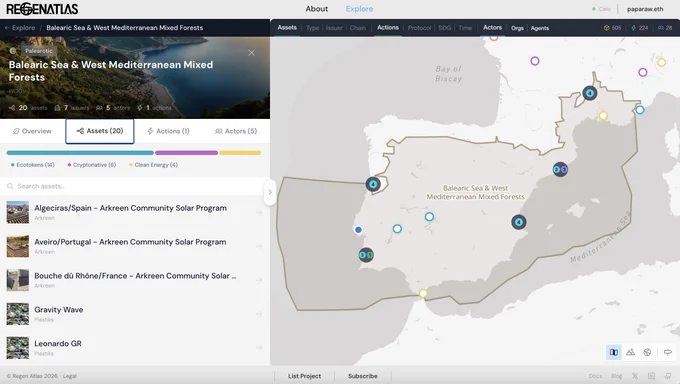Open arrow for Leonardo GR row

[259, 348]
